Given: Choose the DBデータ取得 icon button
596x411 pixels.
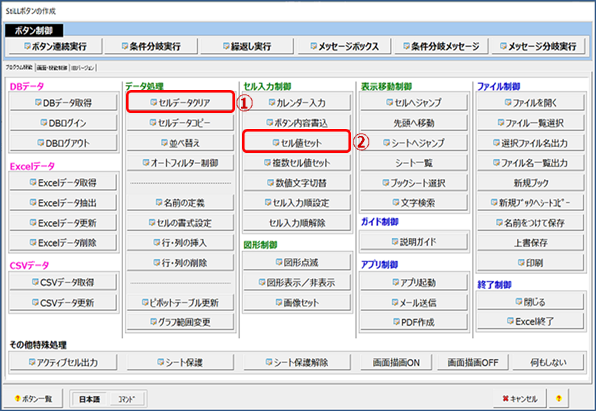Looking at the screenshot, I should [63, 102].
